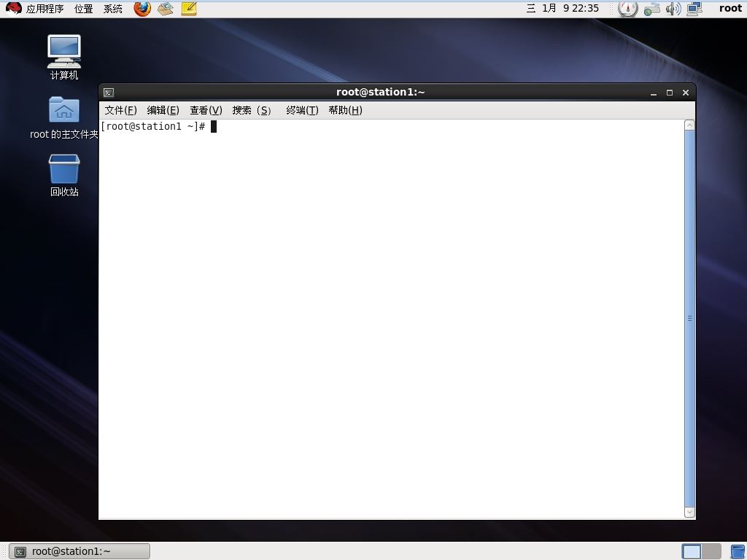Launch the mail client icon in panel

coord(166,9)
